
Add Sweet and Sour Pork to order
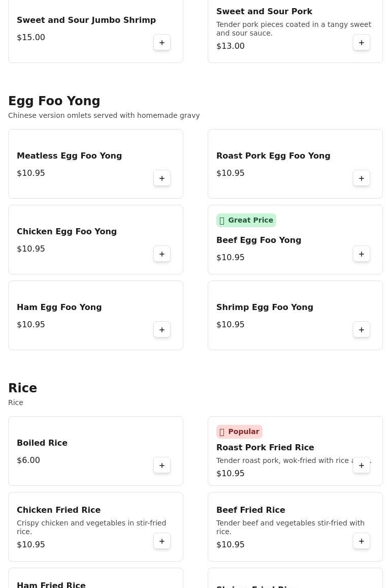pos(362,43)
